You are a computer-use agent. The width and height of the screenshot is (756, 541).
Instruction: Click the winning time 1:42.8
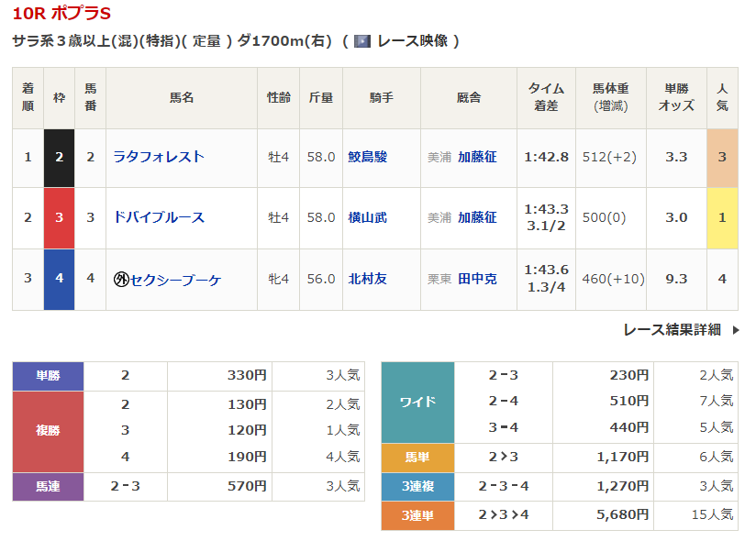click(x=546, y=157)
